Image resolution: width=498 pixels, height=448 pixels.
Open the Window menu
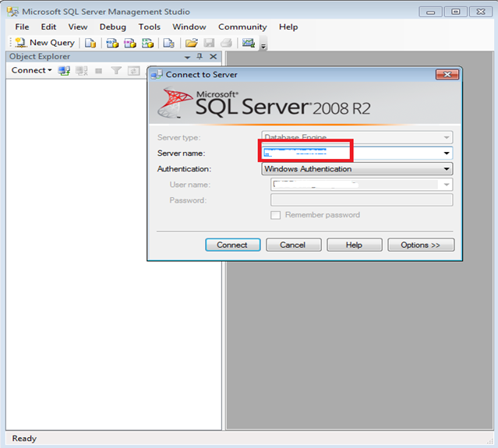tap(189, 27)
